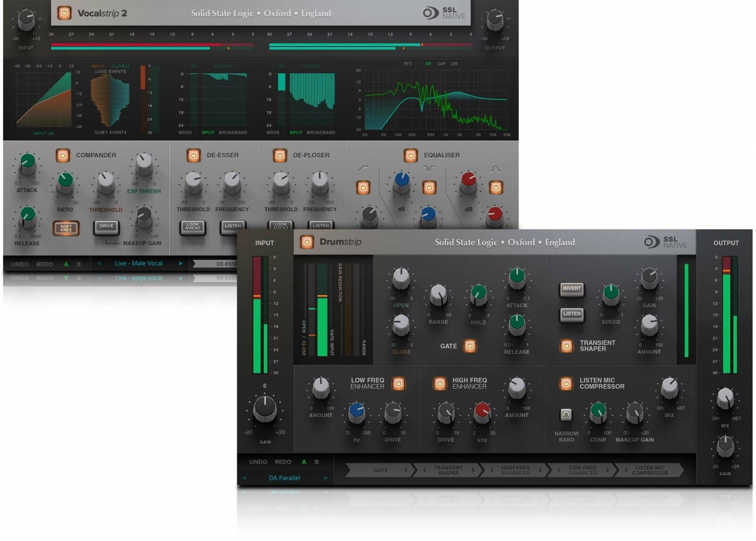Toggle the De-Ploser power button
The width and height of the screenshot is (756, 541).
pyautogui.click(x=280, y=155)
